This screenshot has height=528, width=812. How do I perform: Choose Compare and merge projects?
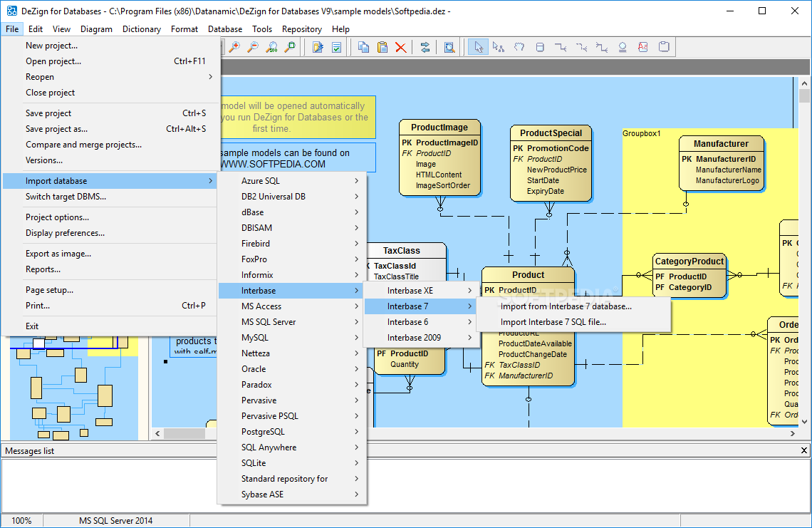click(110, 145)
